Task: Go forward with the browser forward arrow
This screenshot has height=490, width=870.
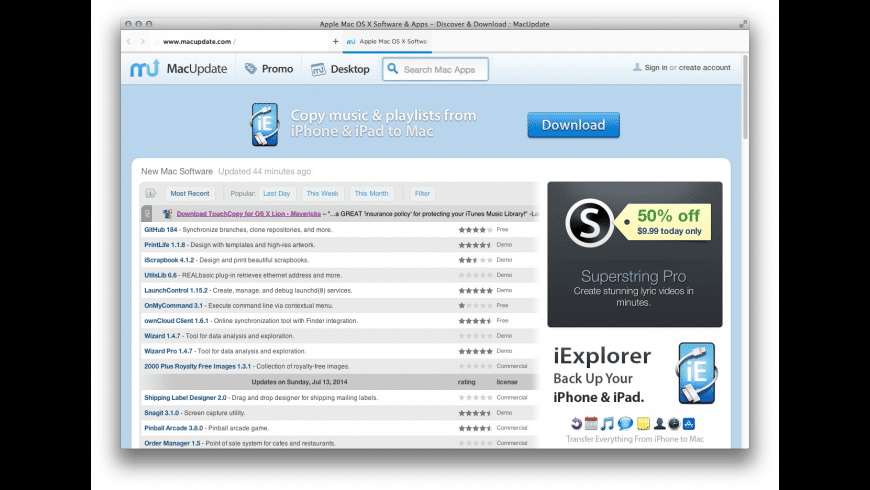Action: click(143, 41)
